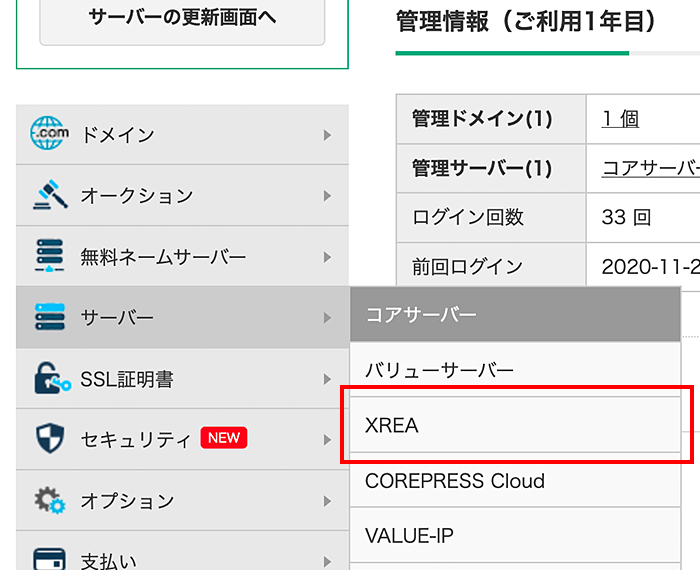Expand the ドメイン menu arrow
This screenshot has height=570, width=700.
pyautogui.click(x=327, y=135)
